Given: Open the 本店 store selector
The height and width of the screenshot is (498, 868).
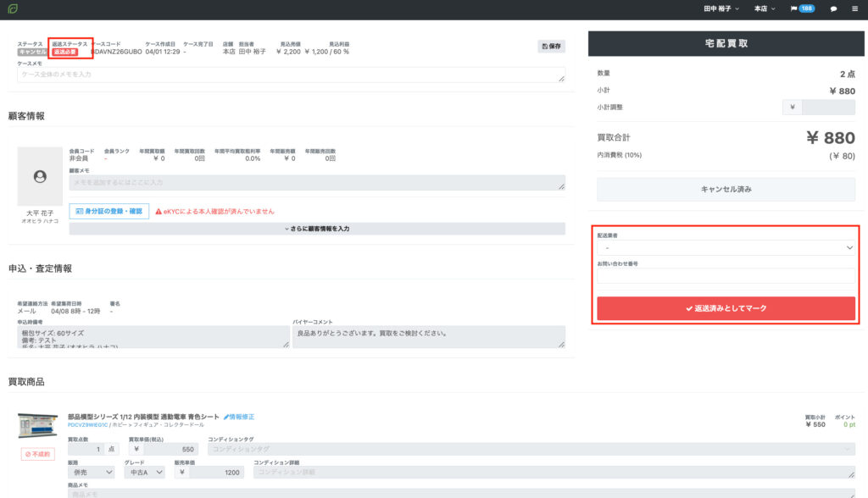Looking at the screenshot, I should 765,8.
